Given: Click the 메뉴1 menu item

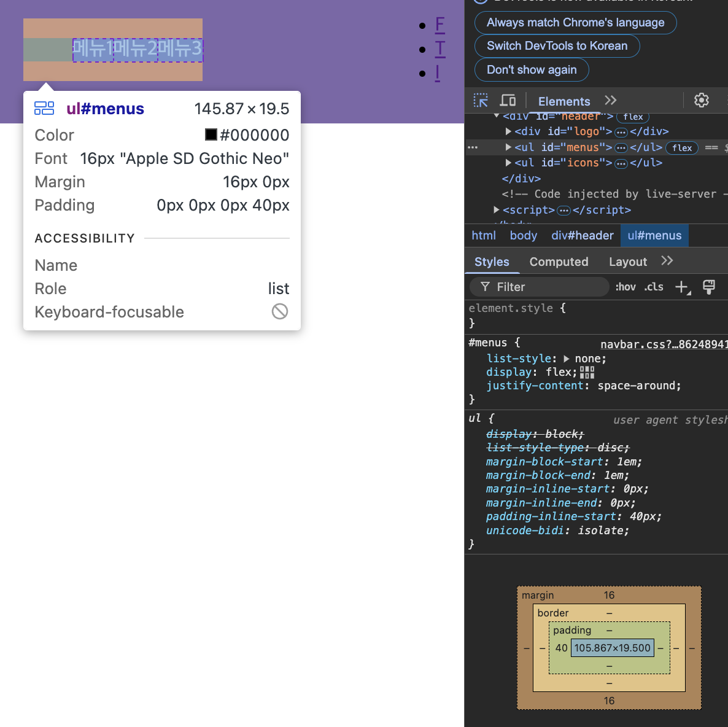Looking at the screenshot, I should (93, 49).
